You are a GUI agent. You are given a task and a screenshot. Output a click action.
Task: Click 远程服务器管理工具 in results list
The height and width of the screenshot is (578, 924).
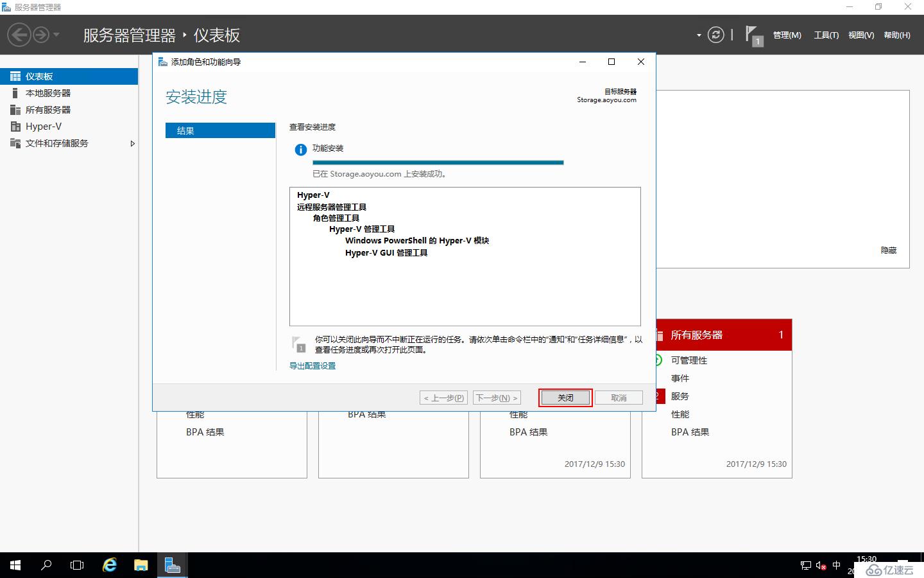(x=332, y=207)
